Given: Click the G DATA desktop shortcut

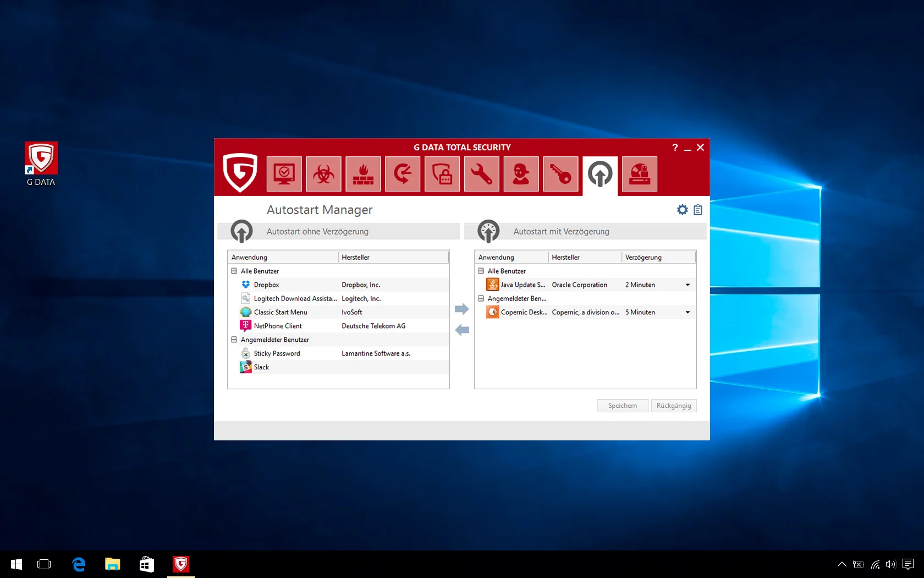Looking at the screenshot, I should [41, 165].
